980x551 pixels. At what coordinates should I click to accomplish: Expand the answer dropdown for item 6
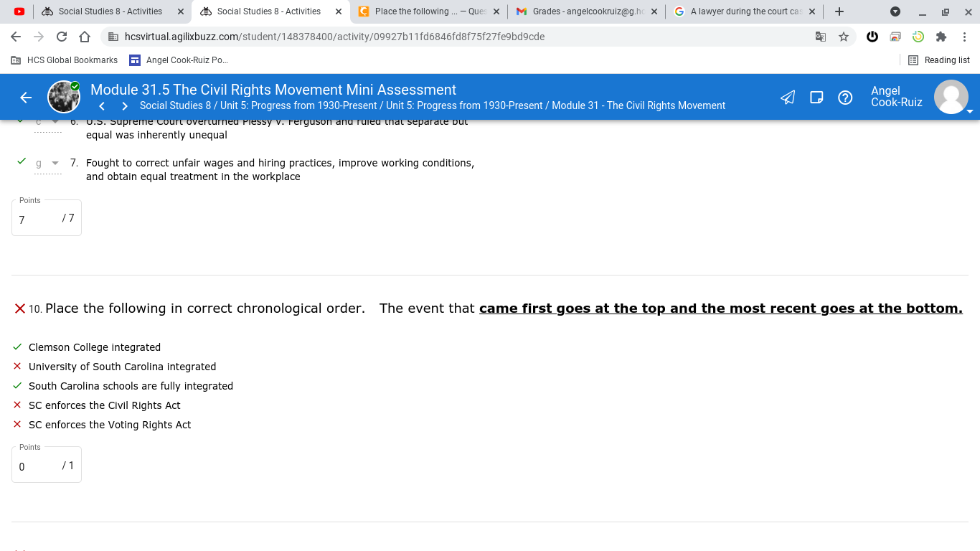click(x=47, y=122)
